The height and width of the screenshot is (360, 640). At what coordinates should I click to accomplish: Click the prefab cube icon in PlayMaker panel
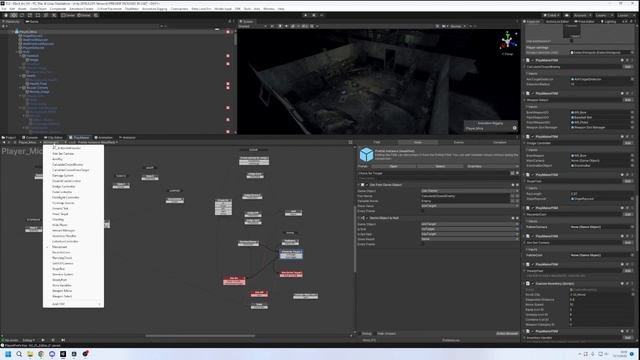[x=366, y=155]
